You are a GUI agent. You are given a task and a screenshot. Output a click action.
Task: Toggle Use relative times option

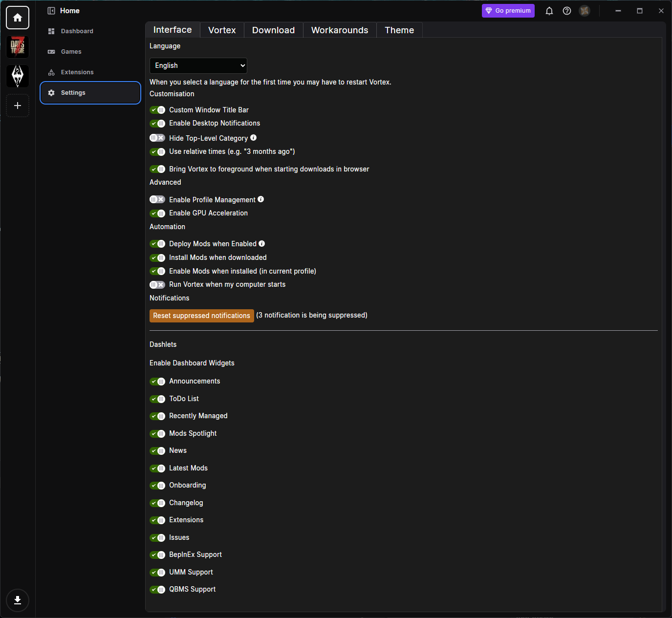(x=157, y=151)
